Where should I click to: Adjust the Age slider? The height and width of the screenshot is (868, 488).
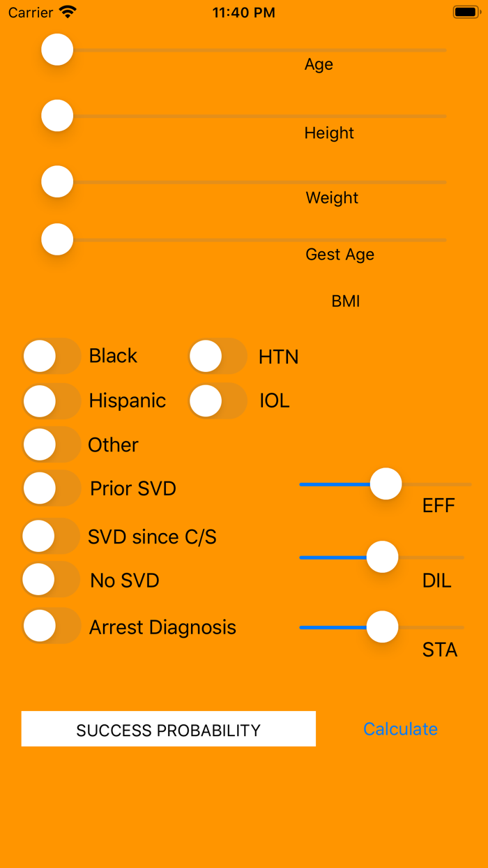57,50
